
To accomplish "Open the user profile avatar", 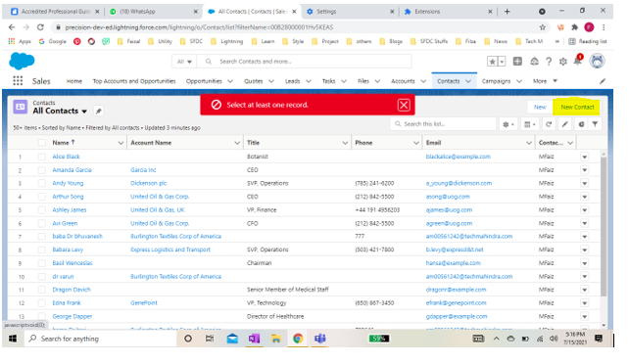I will click(597, 62).
